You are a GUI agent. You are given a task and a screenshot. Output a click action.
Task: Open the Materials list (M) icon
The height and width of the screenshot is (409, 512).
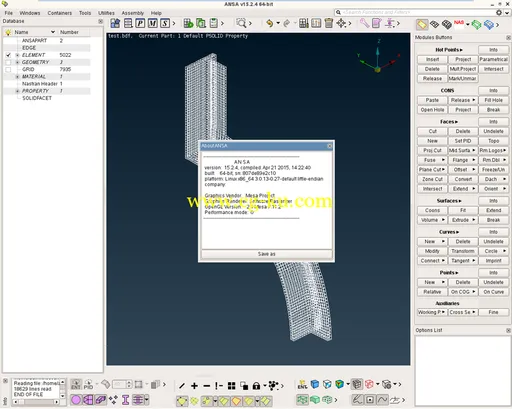point(153,23)
